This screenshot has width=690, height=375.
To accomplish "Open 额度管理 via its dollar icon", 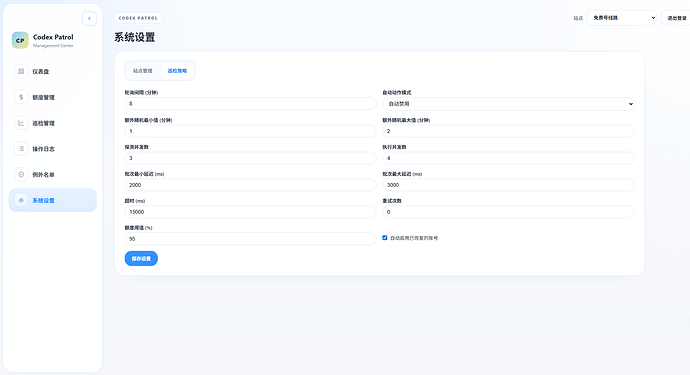I will tap(21, 97).
